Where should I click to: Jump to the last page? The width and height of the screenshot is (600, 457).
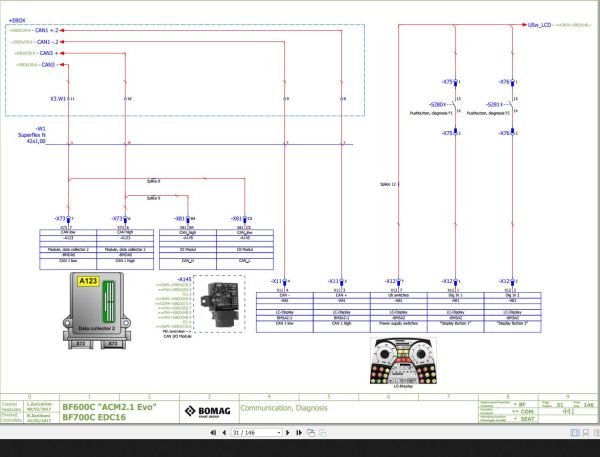(299, 433)
